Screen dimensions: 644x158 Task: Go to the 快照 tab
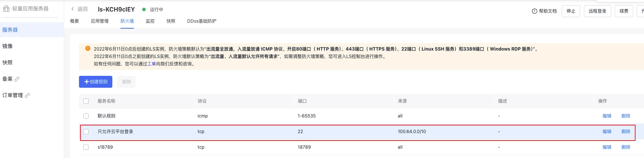tap(171, 21)
